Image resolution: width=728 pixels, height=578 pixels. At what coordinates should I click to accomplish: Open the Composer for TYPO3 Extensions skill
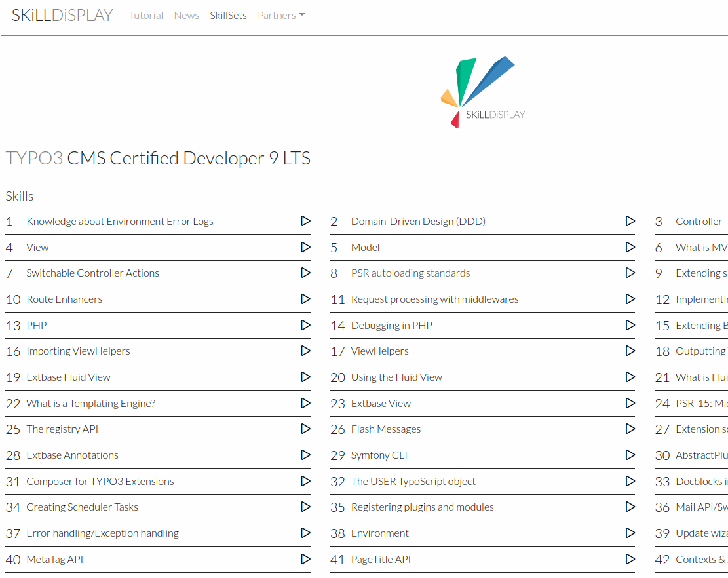pos(100,481)
